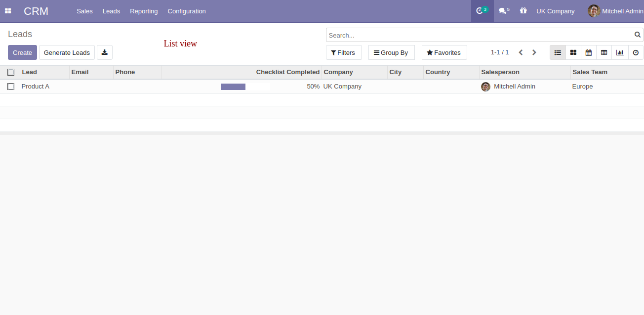644x315 pixels.
Task: Click the pager 1-1 / 1 text
Action: (500, 52)
